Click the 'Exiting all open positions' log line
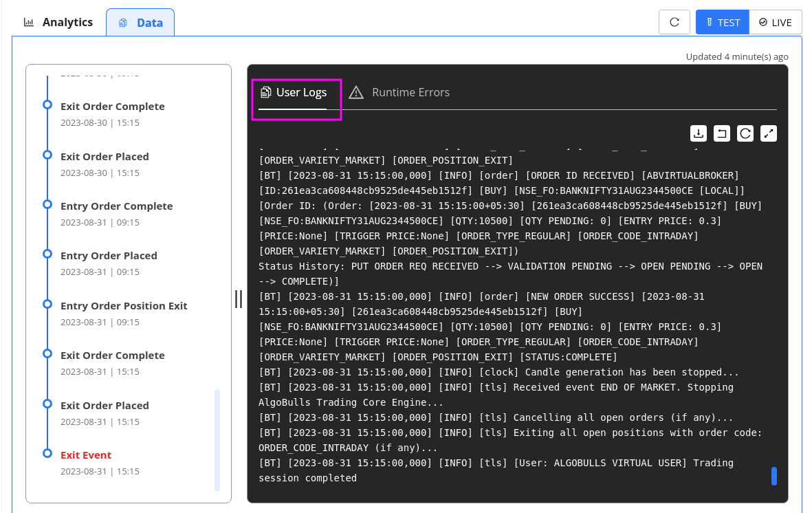The width and height of the screenshot is (812, 513). pos(511,440)
